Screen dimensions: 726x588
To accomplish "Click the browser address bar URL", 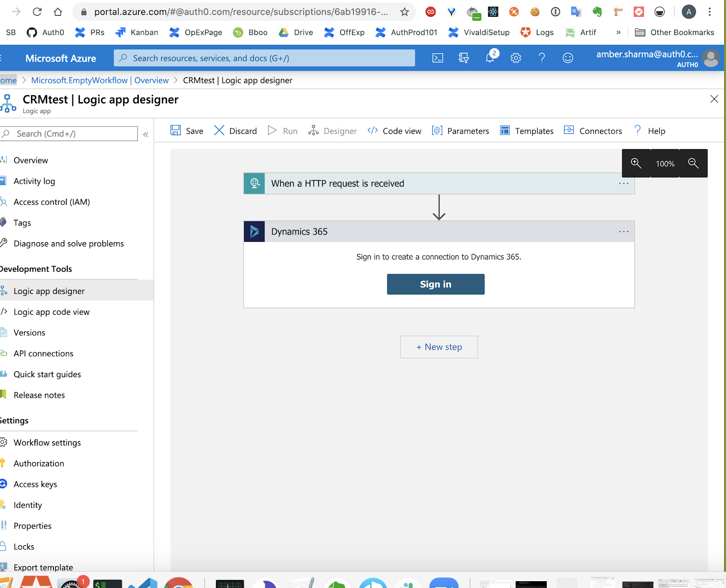I will (241, 12).
